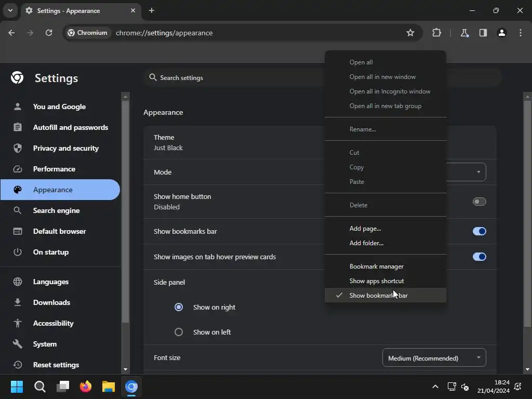Select Delete in context menu
532x399 pixels.
(385, 205)
